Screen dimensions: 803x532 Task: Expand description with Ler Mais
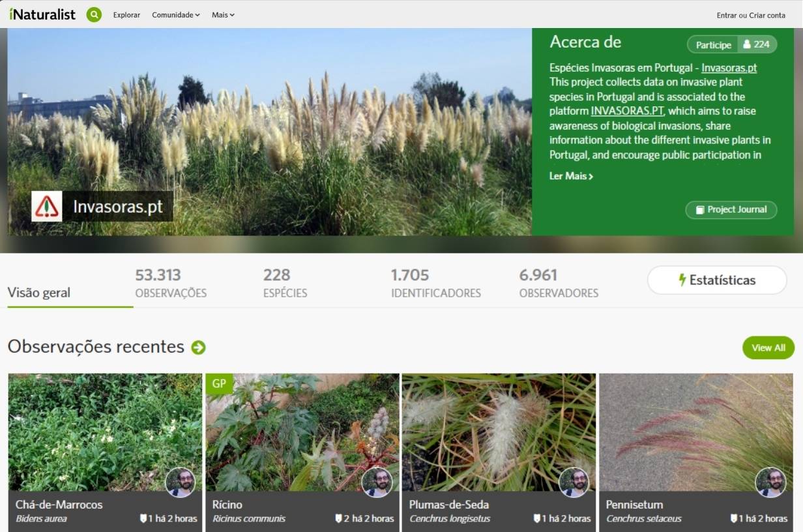(571, 176)
